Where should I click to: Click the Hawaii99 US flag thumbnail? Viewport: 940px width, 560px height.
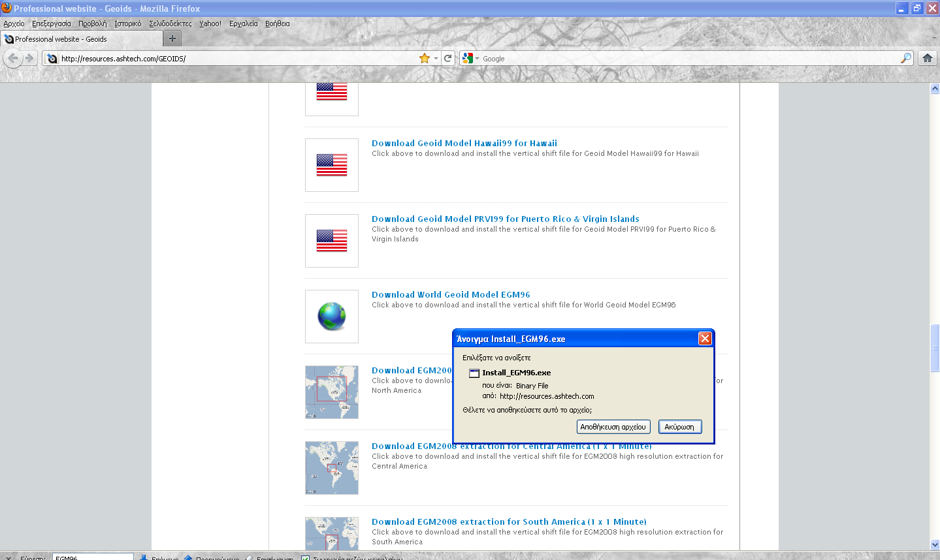pyautogui.click(x=332, y=165)
